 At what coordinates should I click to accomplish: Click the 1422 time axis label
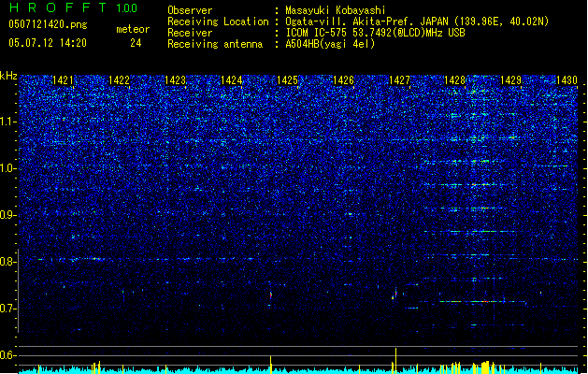[120, 80]
